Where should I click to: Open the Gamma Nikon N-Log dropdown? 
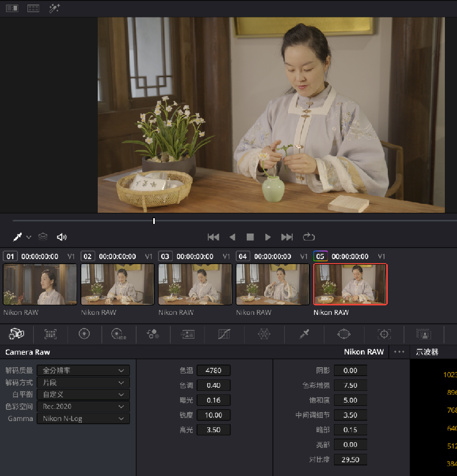(83, 419)
